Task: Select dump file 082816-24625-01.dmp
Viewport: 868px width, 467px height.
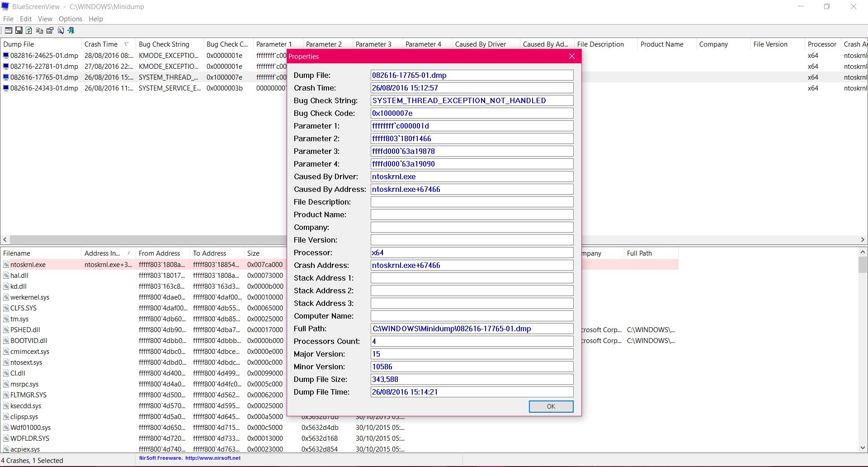Action: point(44,56)
